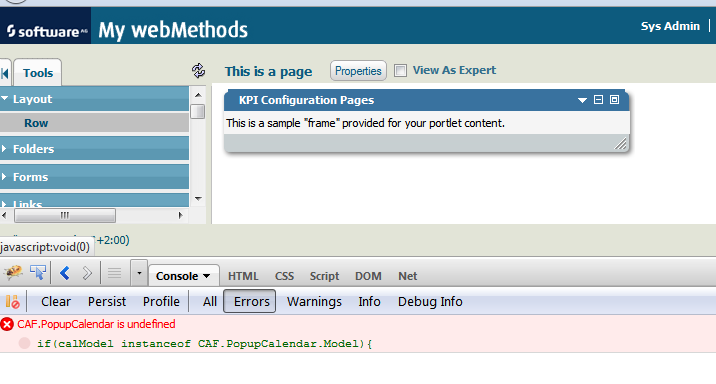This screenshot has width=716, height=384.
Task: Click the refresh icon beside the Tools tab
Action: click(x=198, y=71)
